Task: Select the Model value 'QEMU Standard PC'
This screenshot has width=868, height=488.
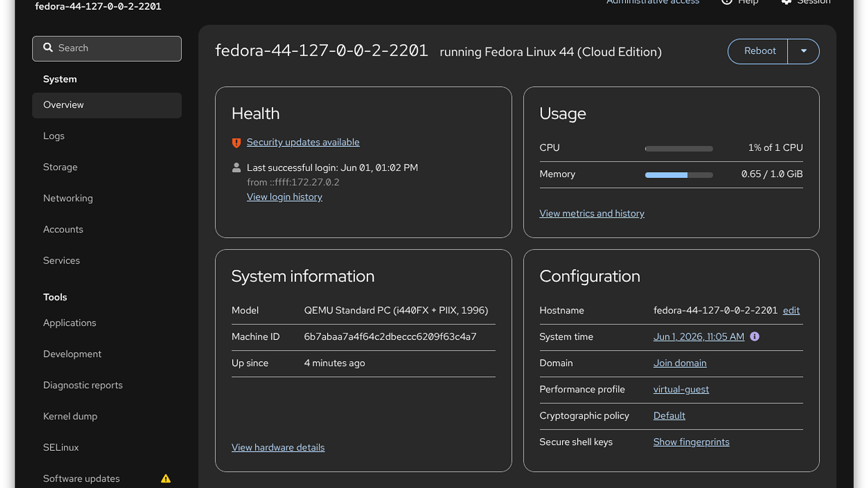Action: click(x=396, y=310)
